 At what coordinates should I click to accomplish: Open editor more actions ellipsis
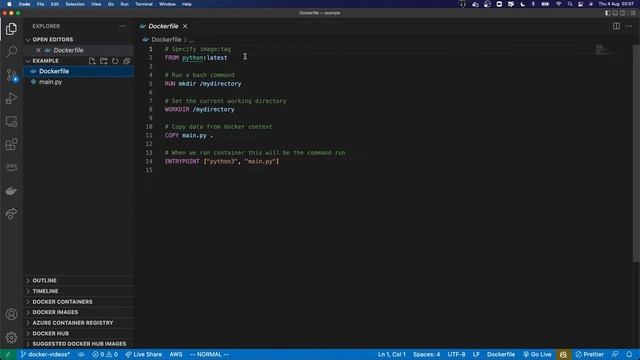click(629, 26)
